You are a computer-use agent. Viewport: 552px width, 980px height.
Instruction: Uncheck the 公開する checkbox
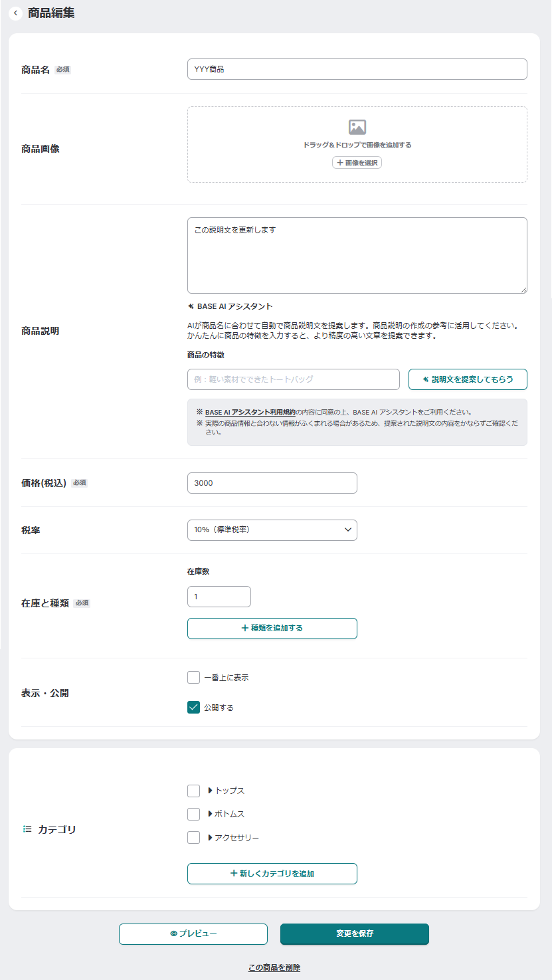pos(193,707)
